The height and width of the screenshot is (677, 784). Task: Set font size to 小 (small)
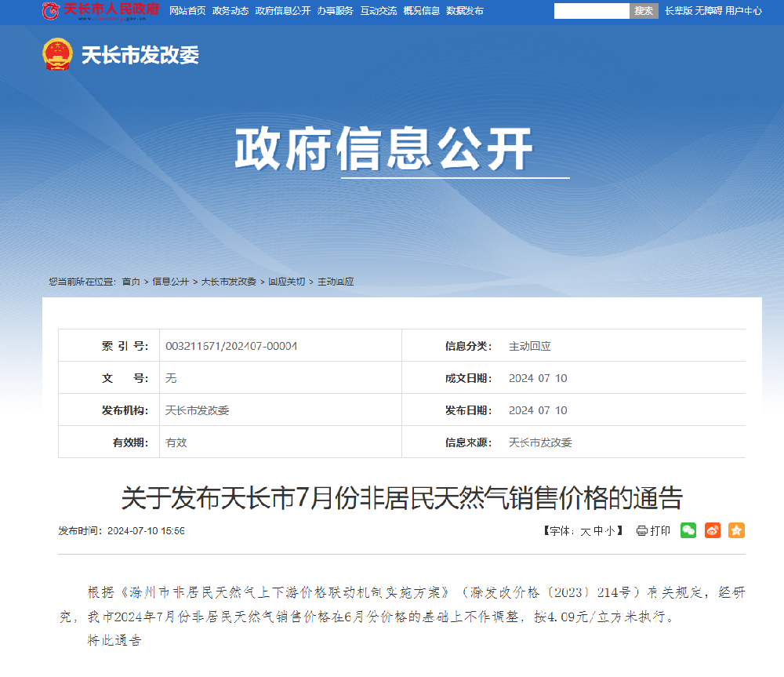pos(610,531)
